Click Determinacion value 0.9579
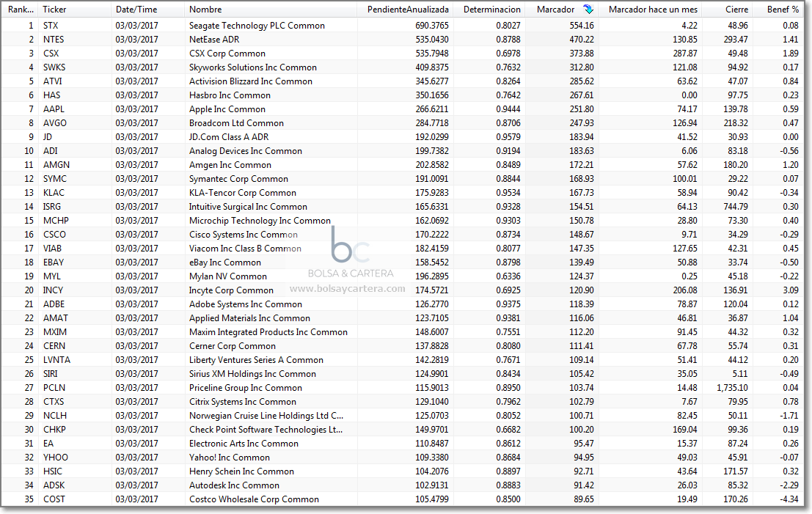 click(x=508, y=137)
